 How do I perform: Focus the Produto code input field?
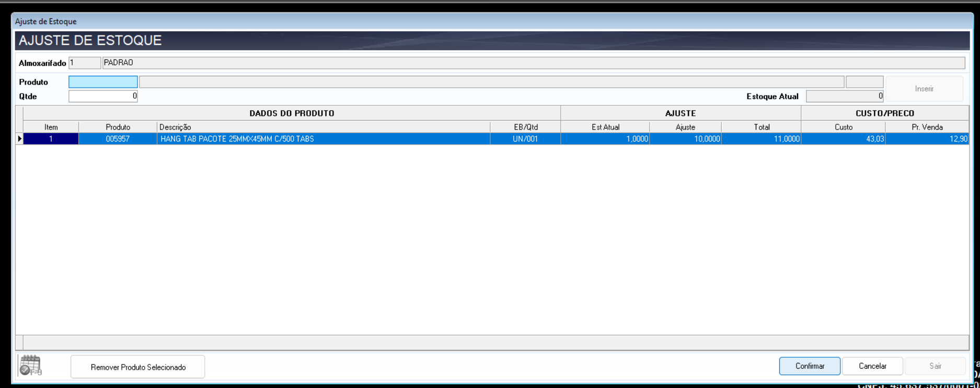pyautogui.click(x=103, y=82)
